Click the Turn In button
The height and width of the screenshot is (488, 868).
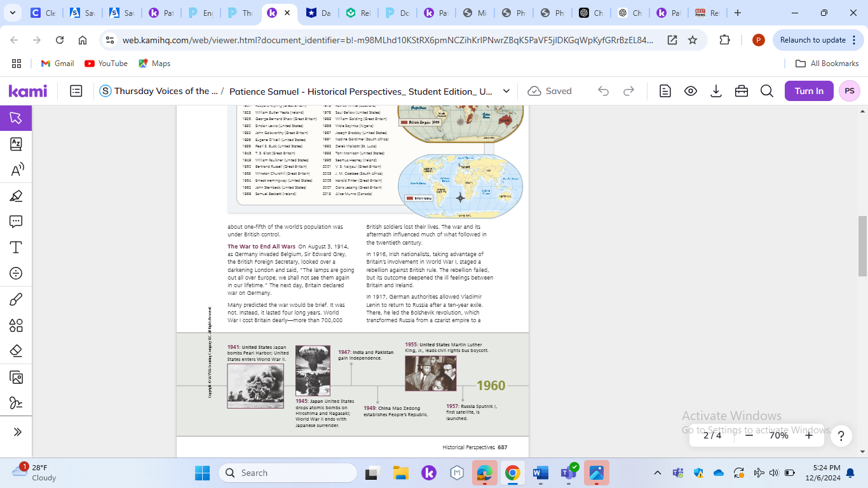[808, 91]
